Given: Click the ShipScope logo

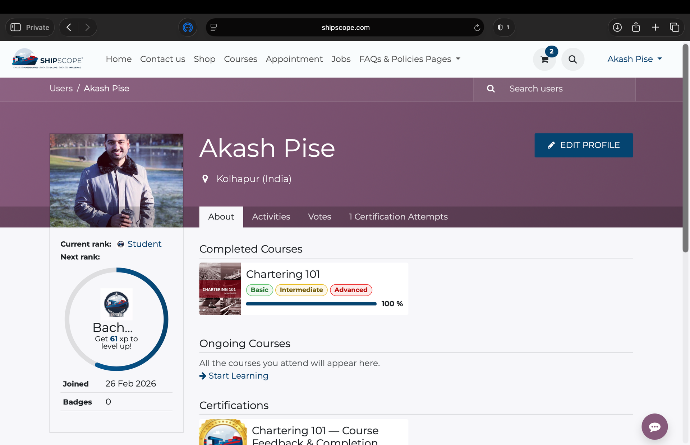Looking at the screenshot, I should click(48, 59).
